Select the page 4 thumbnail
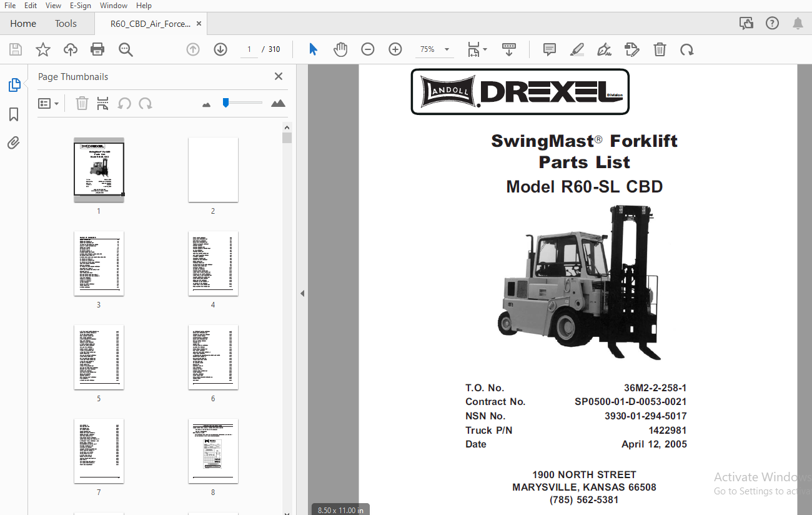 point(213,263)
